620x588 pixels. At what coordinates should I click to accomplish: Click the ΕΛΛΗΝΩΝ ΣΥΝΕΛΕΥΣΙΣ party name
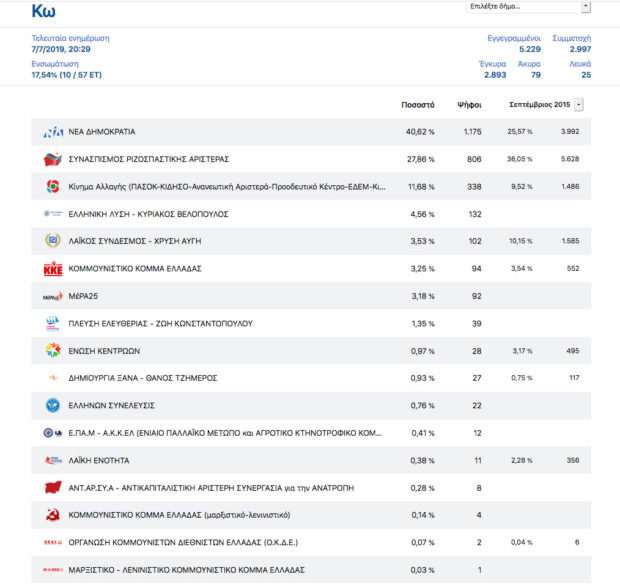[112, 405]
